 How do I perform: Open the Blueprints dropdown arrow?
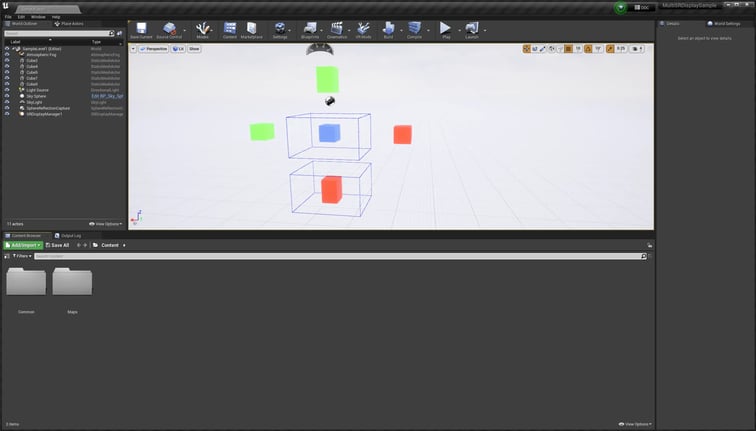click(x=322, y=30)
